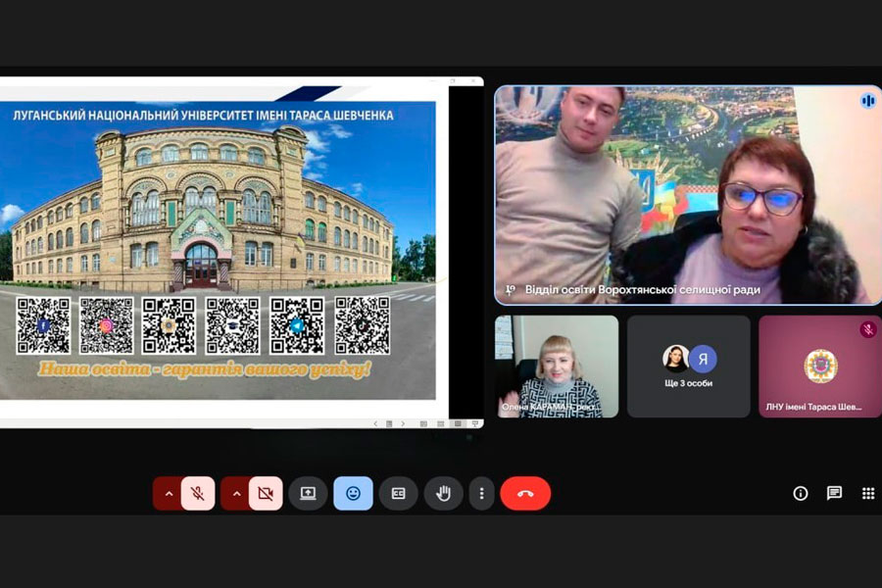Click the 'Я' avatar in participants tile
Screen dimensions: 882x588
pyautogui.click(x=703, y=359)
